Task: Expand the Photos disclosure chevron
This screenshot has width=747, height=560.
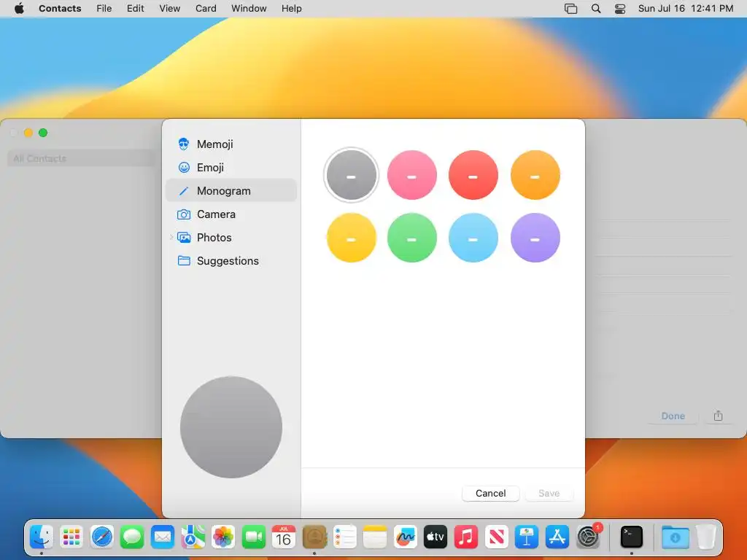Action: pos(171,237)
